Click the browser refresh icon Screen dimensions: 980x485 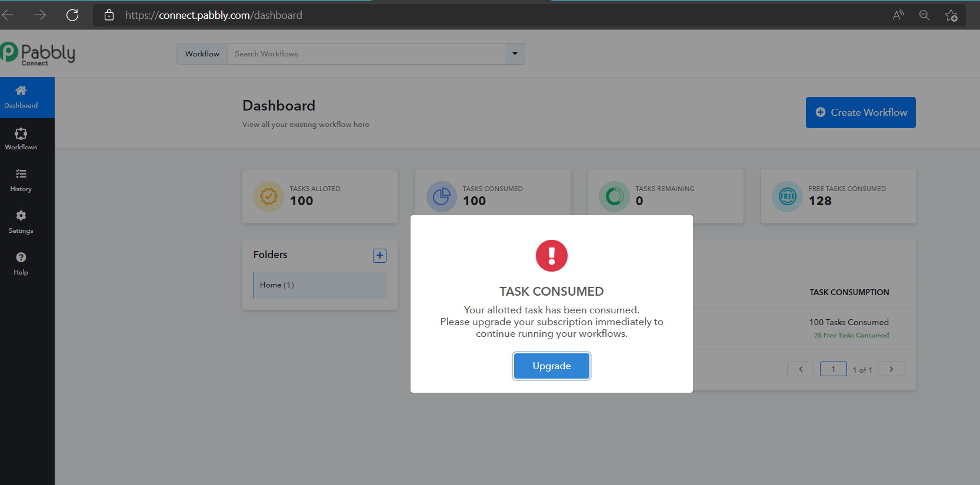point(72,15)
